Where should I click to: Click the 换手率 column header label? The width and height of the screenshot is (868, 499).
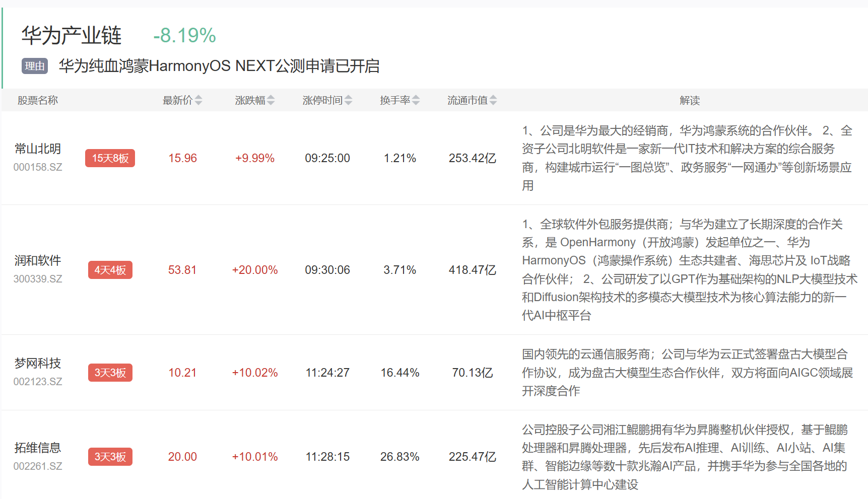[x=395, y=100]
